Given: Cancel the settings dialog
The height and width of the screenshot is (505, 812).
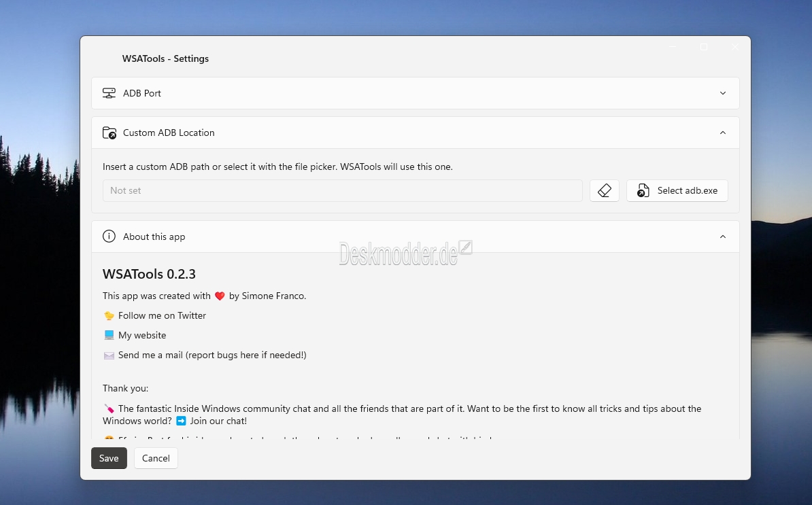Looking at the screenshot, I should pyautogui.click(x=156, y=458).
